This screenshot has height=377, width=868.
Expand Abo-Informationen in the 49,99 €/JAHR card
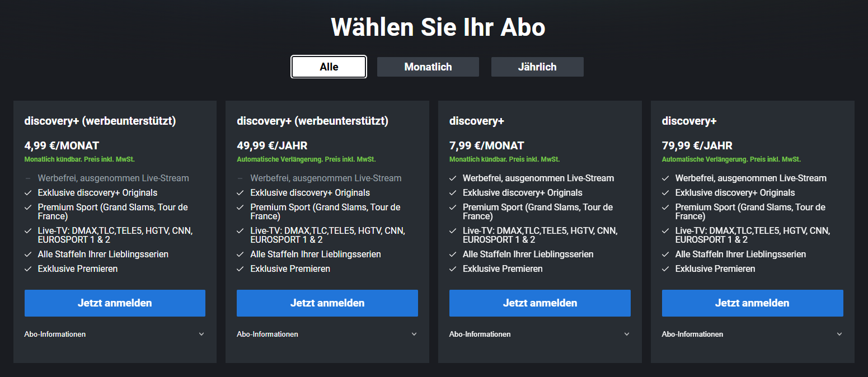[x=327, y=334]
